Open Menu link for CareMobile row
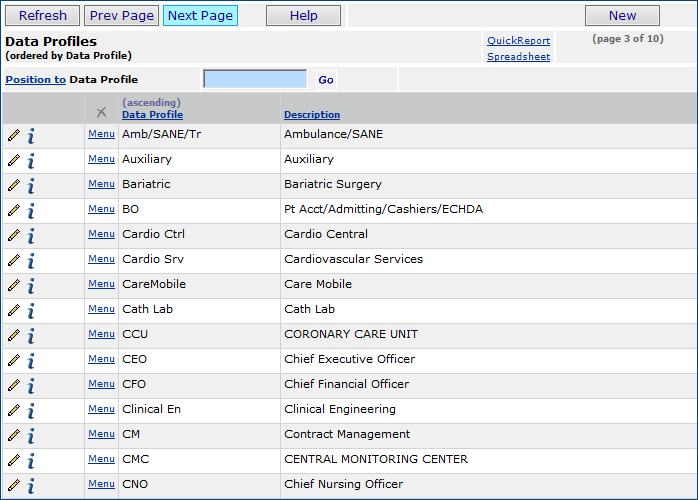 point(101,284)
